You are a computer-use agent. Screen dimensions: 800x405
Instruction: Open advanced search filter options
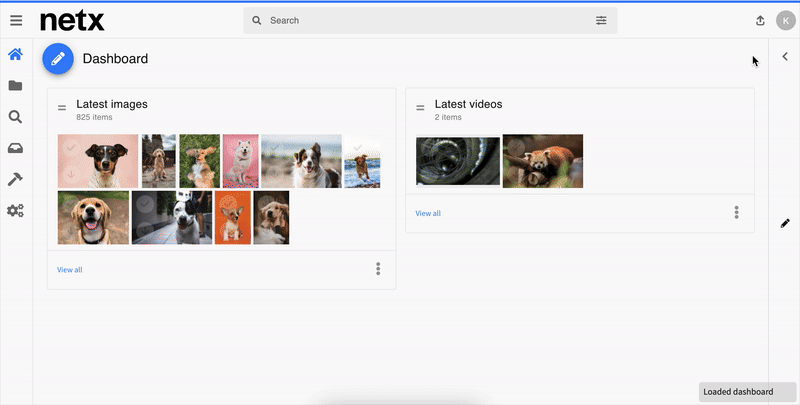pyautogui.click(x=601, y=20)
